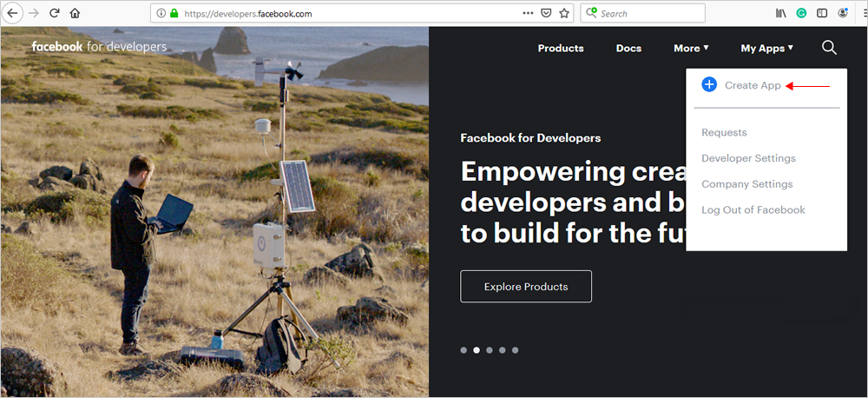Viewport: 868px width, 398px height.
Task: Click the Grammarly extension icon
Action: click(801, 13)
